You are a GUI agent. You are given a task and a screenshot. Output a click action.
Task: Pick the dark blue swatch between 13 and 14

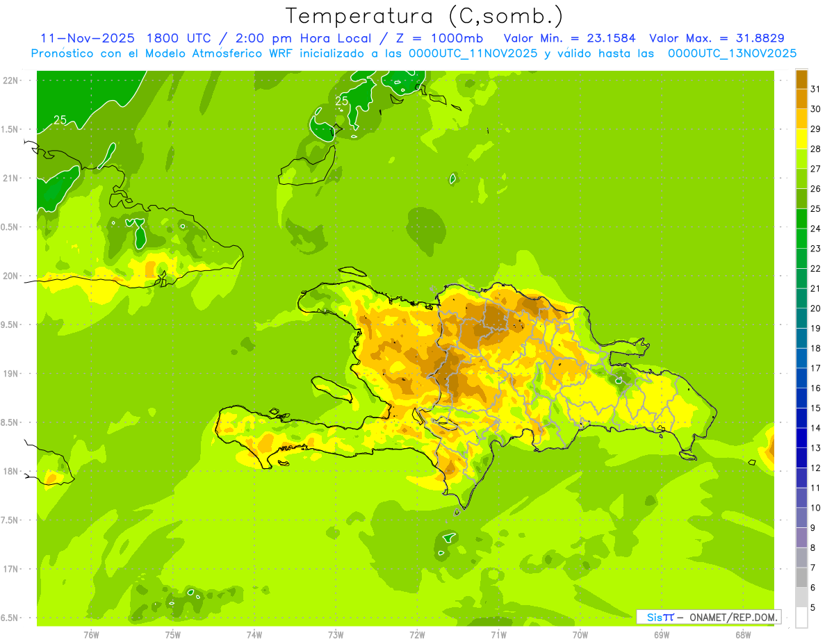click(x=801, y=438)
